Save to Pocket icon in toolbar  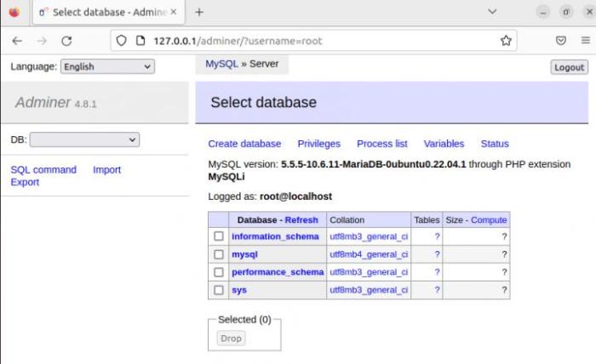[561, 40]
